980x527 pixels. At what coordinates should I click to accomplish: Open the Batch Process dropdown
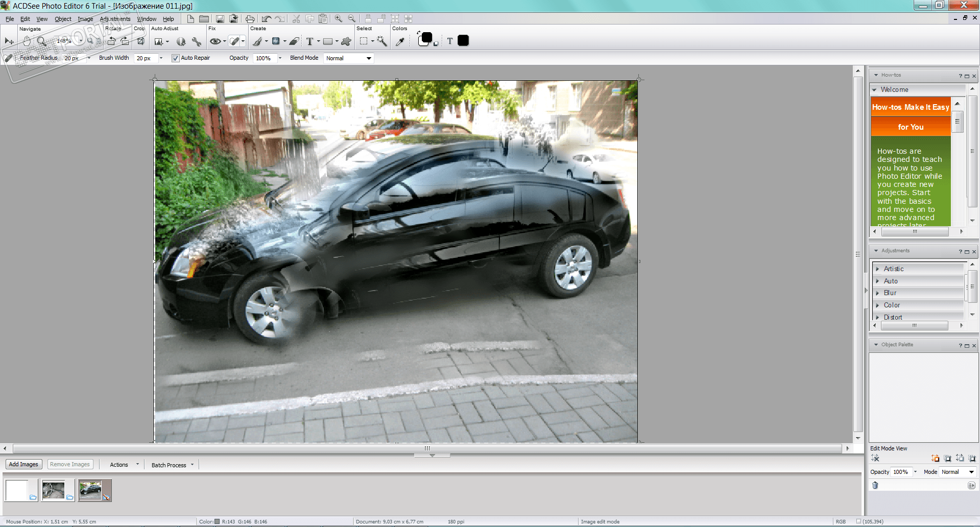click(x=173, y=465)
